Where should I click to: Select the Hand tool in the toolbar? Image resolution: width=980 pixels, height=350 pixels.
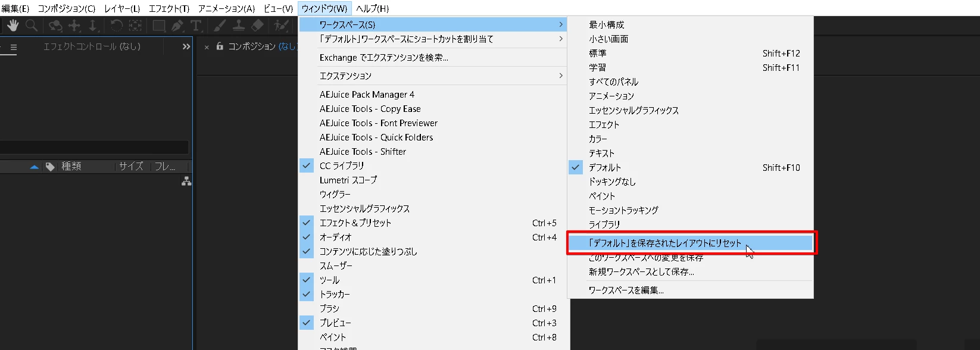[x=13, y=26]
